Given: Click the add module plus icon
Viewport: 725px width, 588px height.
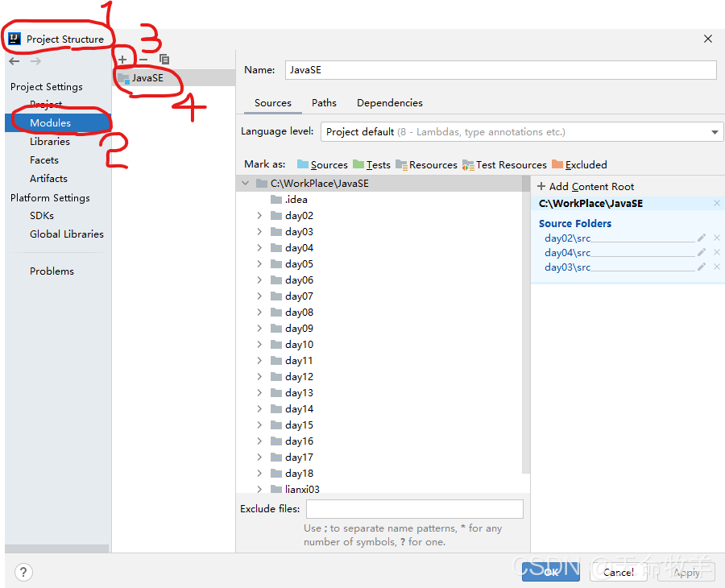Looking at the screenshot, I should pos(122,60).
